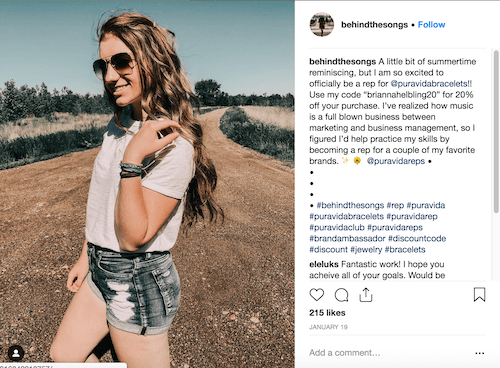
Task: Open the #discountcode hashtag
Action: (x=417, y=239)
